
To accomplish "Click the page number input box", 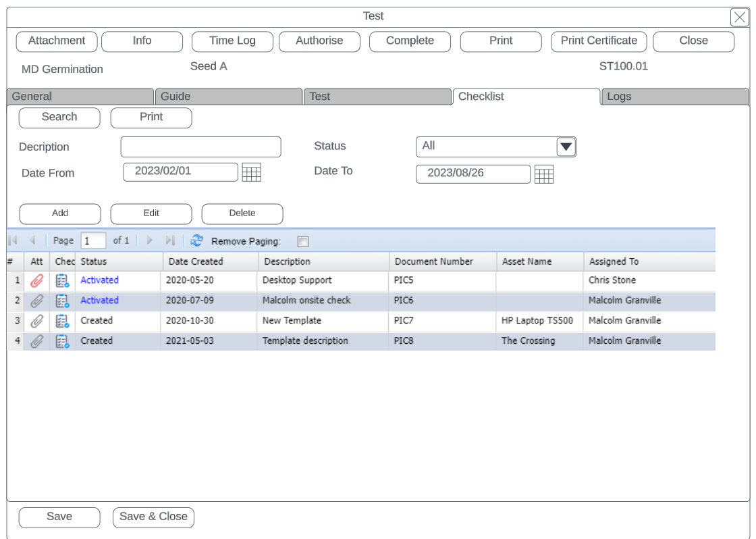I will [x=93, y=241].
